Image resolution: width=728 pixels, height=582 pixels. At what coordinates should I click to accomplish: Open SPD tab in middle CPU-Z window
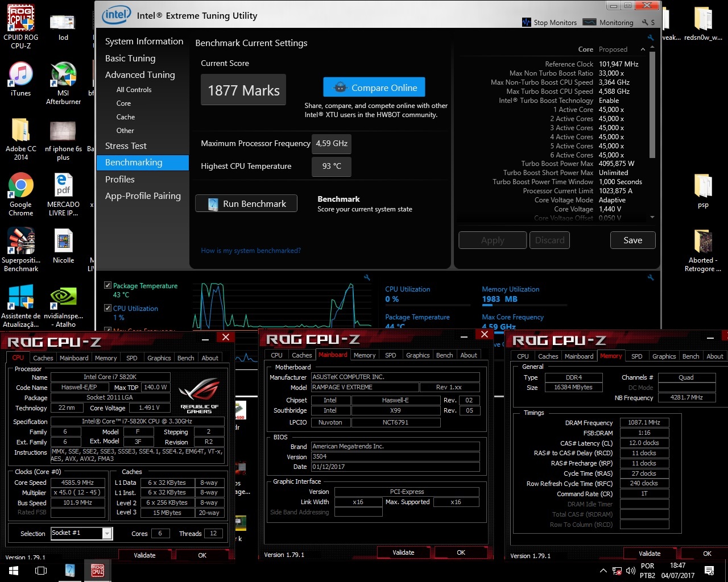coord(390,355)
